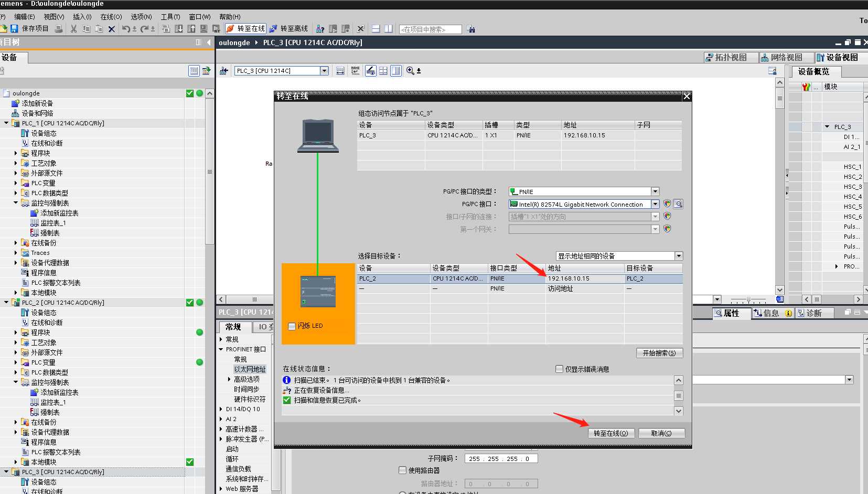Open the show devices with same address dropdown
The image size is (868, 494).
pyautogui.click(x=679, y=256)
